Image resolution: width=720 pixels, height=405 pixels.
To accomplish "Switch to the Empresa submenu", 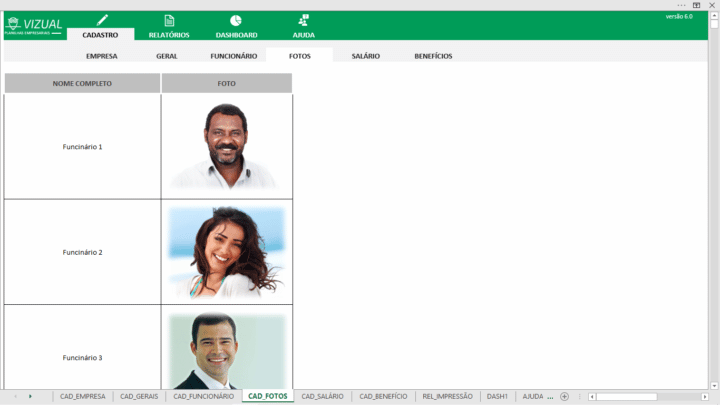I will pyautogui.click(x=102, y=56).
